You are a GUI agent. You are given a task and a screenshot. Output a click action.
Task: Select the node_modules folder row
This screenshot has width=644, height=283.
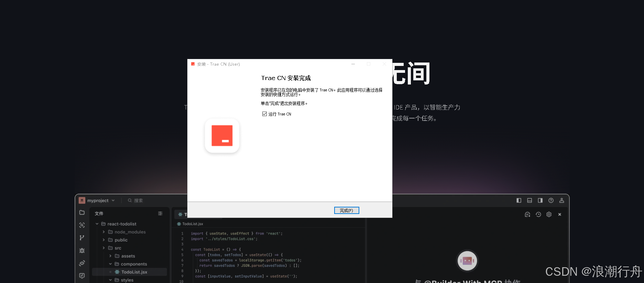coord(130,232)
